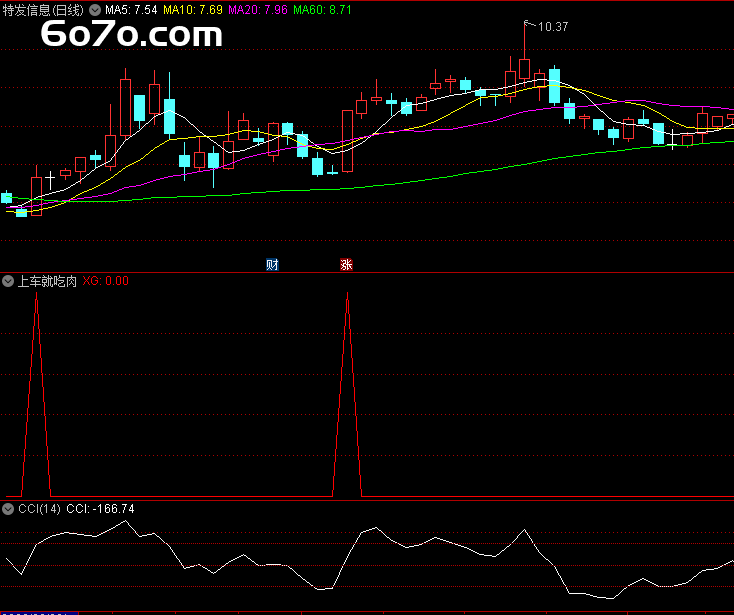
Task: Click the CCI: -166.74 value
Action: [100, 509]
